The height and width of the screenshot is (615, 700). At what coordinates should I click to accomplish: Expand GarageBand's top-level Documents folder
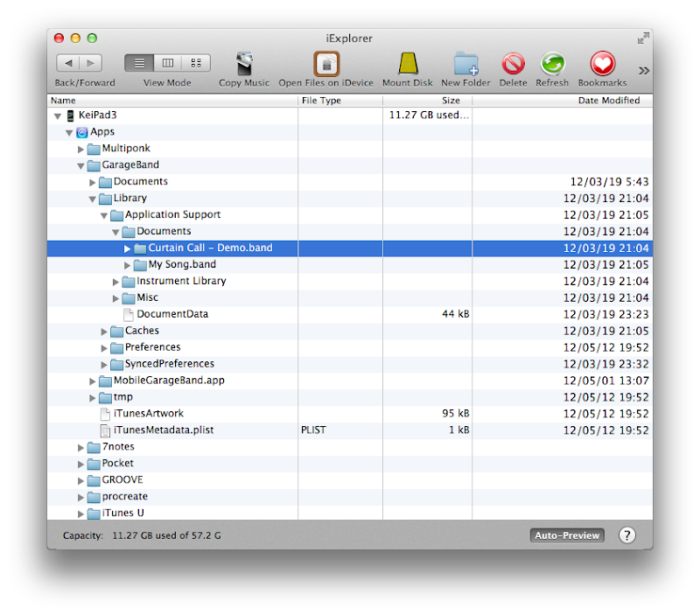pos(93,182)
